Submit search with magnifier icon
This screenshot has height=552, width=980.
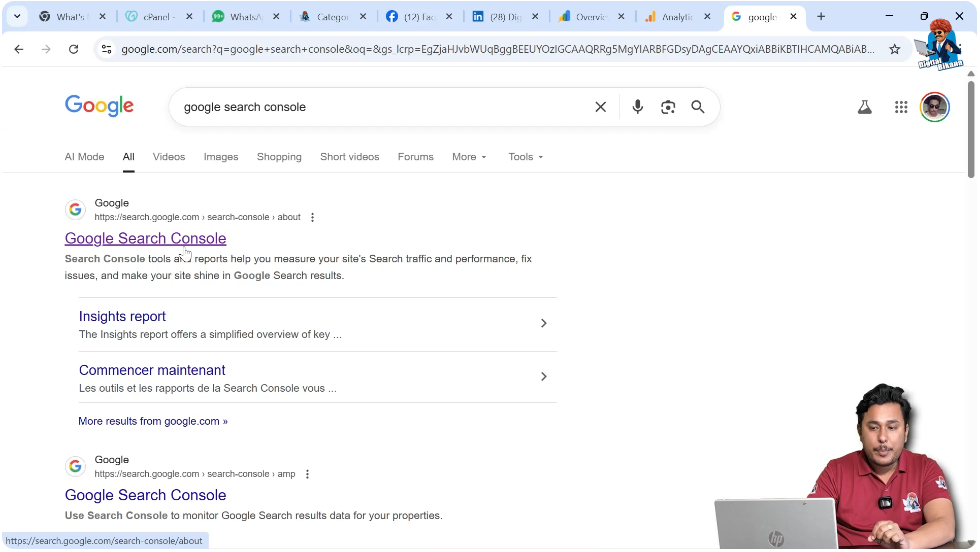point(698,107)
